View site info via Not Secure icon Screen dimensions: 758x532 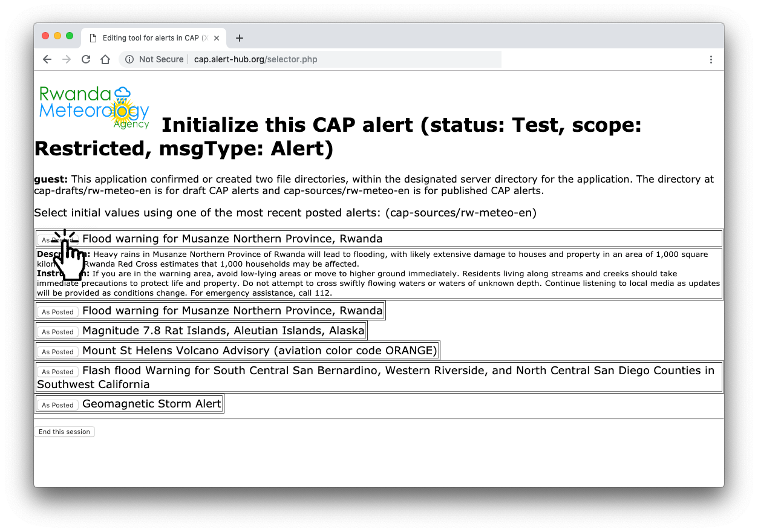pyautogui.click(x=129, y=59)
